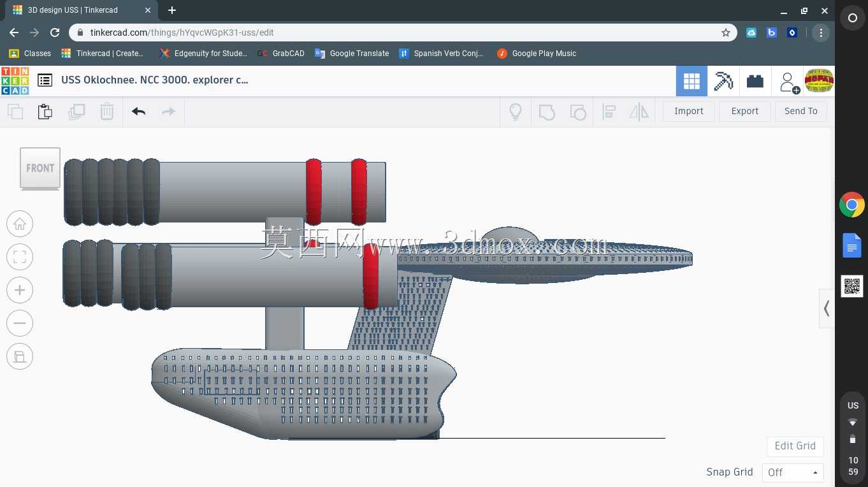Open the QR code app on shelf
Image resolution: width=868 pixels, height=487 pixels.
(852, 286)
